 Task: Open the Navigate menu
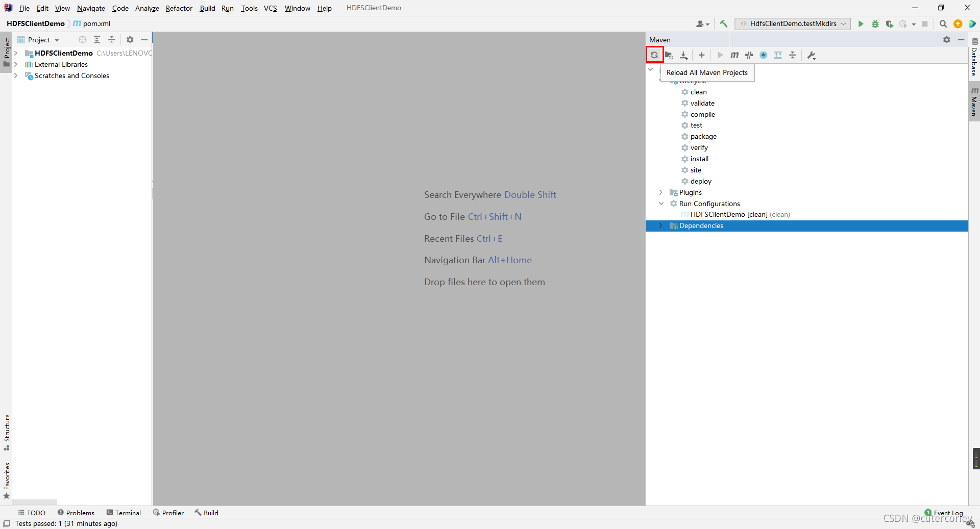click(x=91, y=8)
